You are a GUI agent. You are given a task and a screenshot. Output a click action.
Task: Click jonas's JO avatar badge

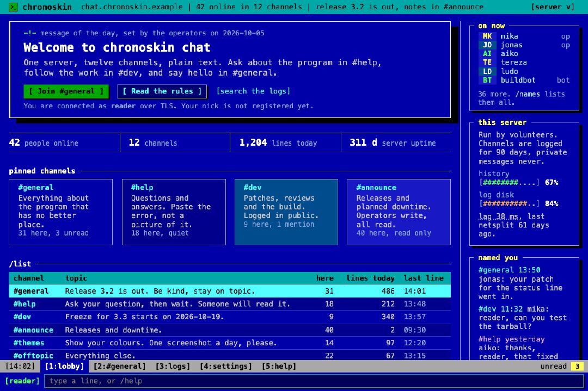point(487,45)
